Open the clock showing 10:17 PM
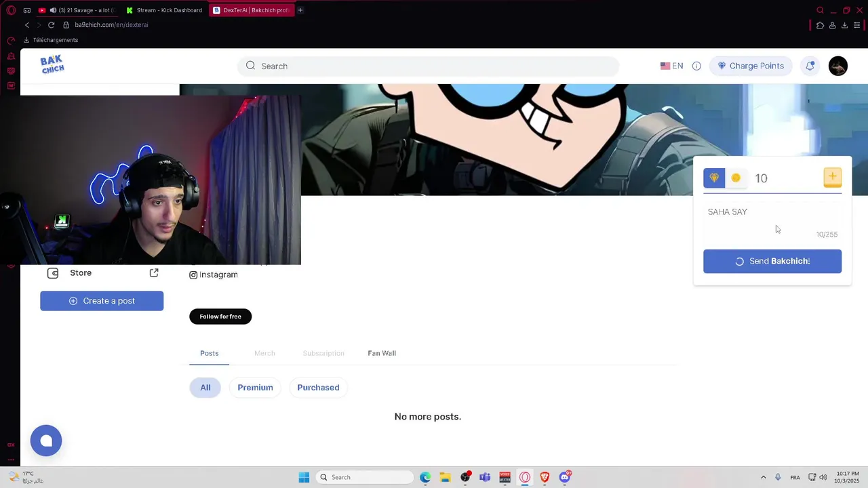This screenshot has width=868, height=488. point(848,477)
